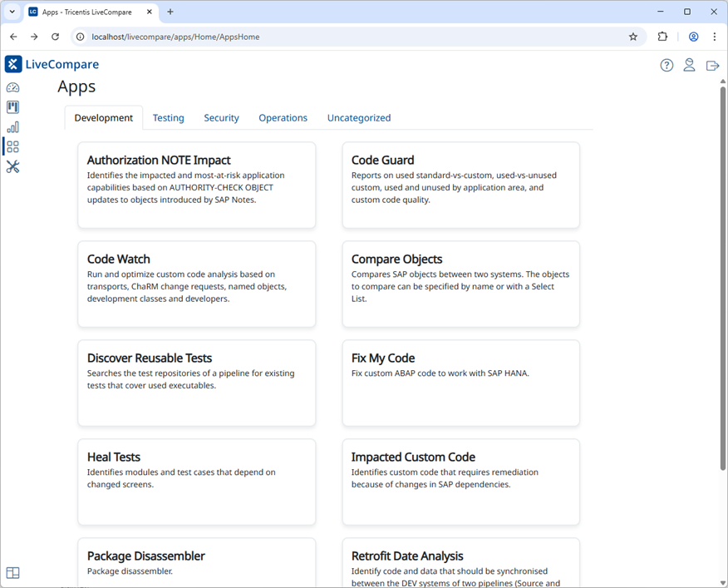Switch to the Security tab
728x588 pixels.
pos(221,118)
